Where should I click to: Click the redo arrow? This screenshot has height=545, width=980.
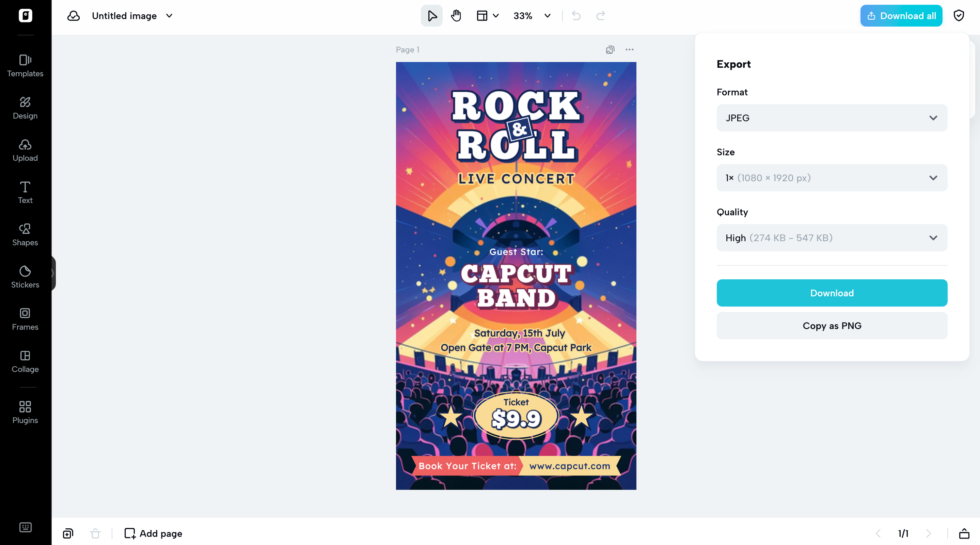point(601,16)
